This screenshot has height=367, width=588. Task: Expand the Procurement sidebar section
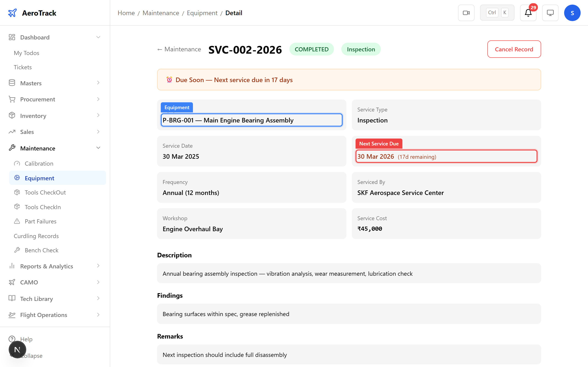click(x=98, y=99)
